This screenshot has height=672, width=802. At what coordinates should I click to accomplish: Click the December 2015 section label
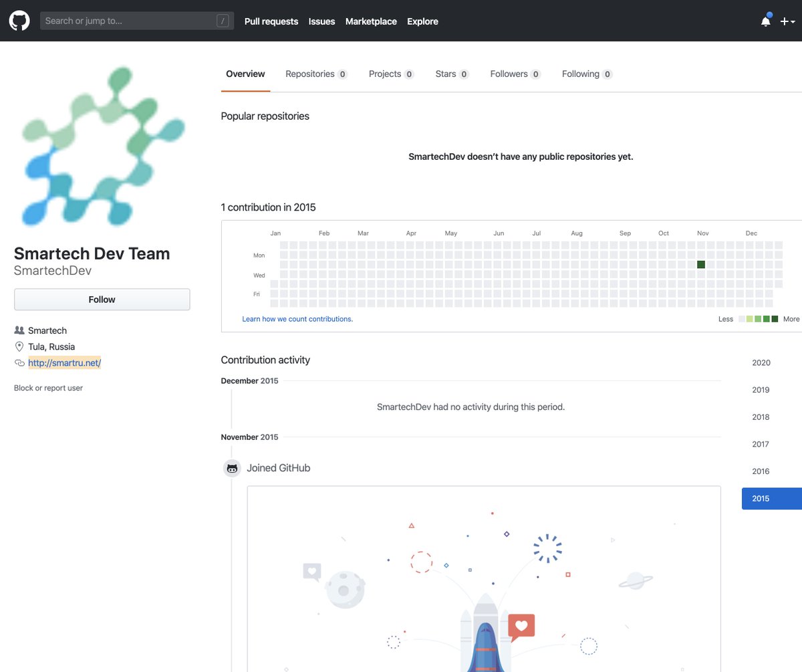click(249, 381)
